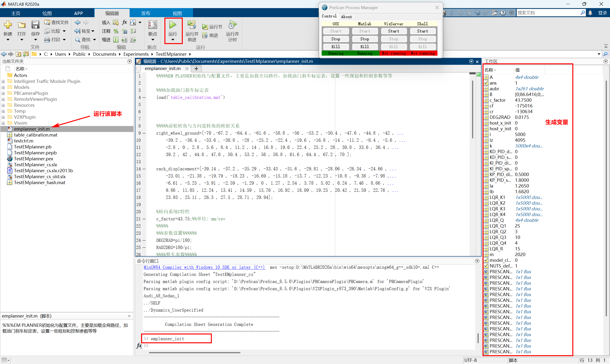
Task: Click the notification bell icon
Action: 590,13
